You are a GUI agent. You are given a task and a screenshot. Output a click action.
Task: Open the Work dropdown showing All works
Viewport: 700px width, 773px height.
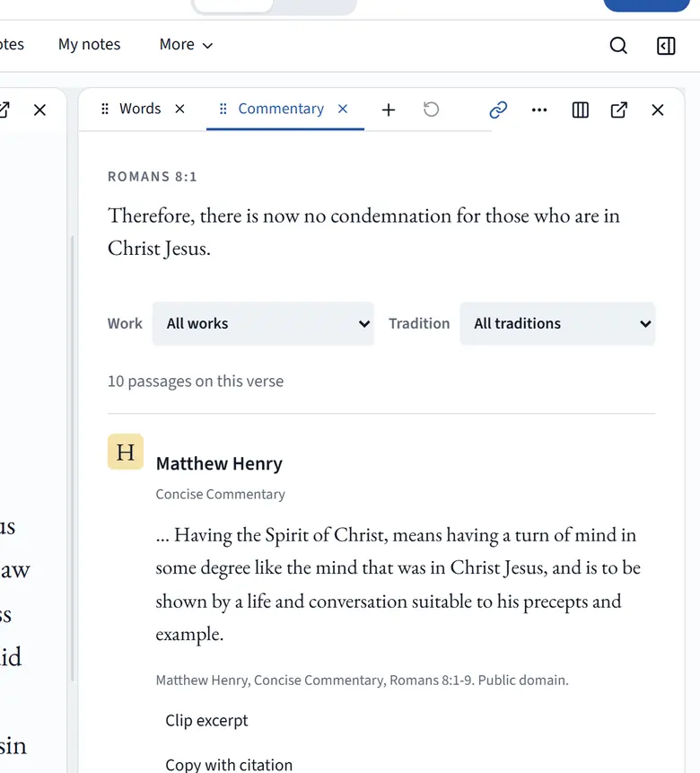263,323
